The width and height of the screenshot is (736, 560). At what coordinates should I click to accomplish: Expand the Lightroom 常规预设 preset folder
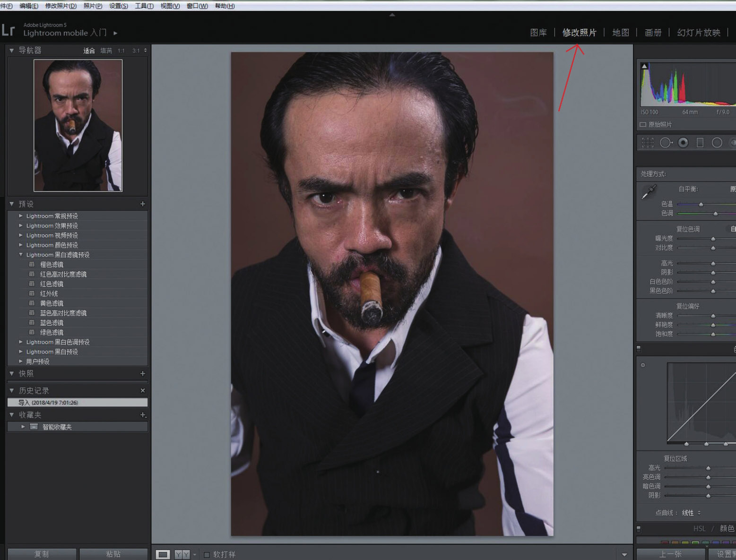(21, 216)
